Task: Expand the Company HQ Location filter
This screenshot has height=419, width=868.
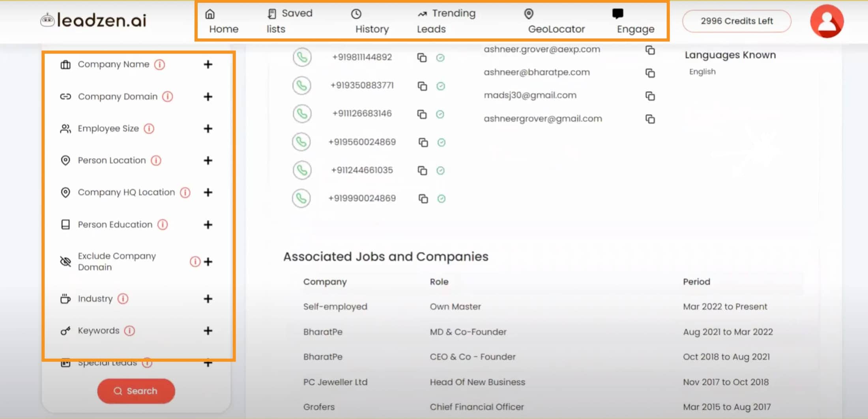Action: (208, 192)
